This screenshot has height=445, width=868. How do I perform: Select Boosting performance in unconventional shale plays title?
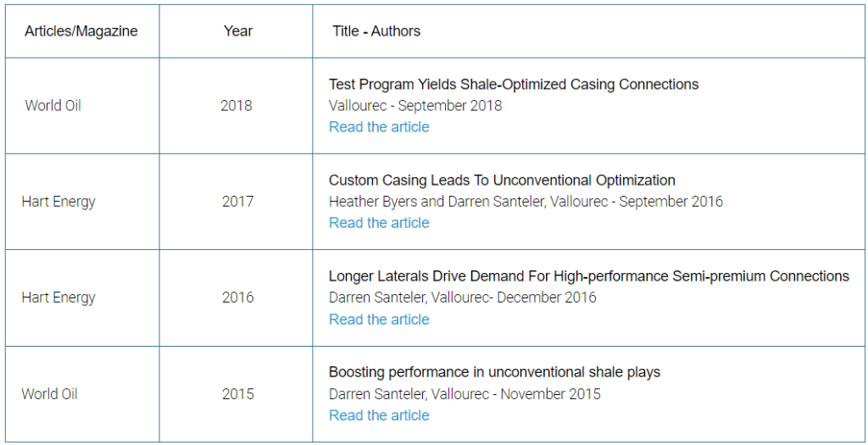(x=494, y=371)
